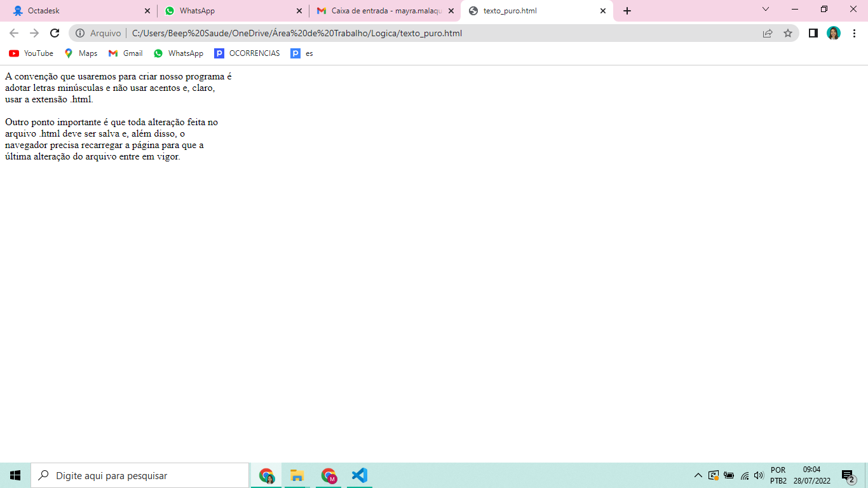Open Maps bookmark
The image size is (868, 488).
point(81,53)
